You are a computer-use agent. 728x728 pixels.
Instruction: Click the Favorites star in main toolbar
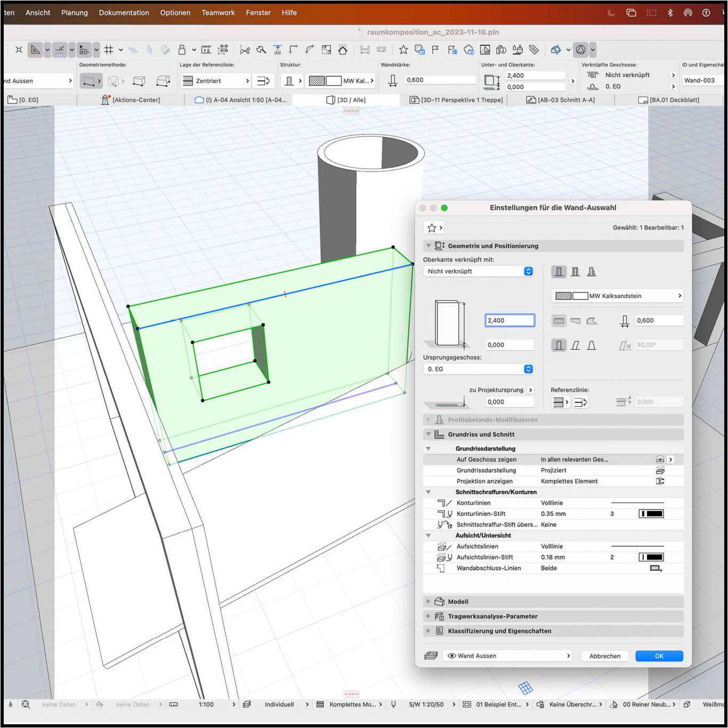click(403, 50)
